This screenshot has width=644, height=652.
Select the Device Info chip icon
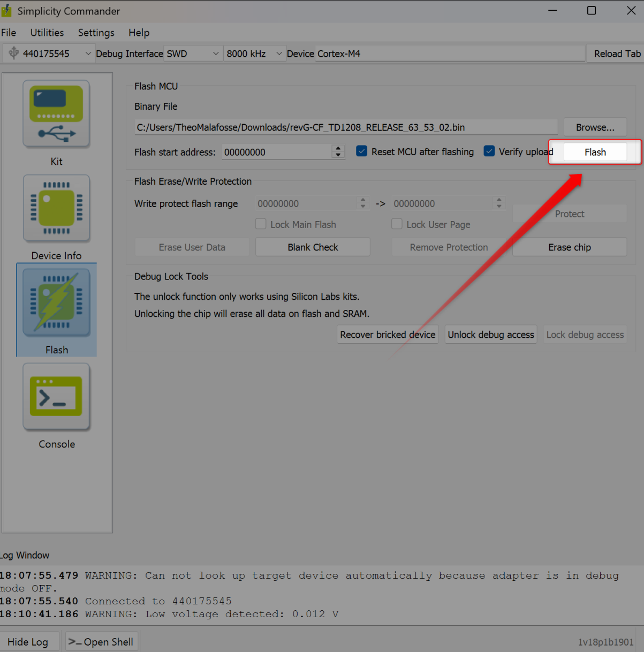[56, 208]
